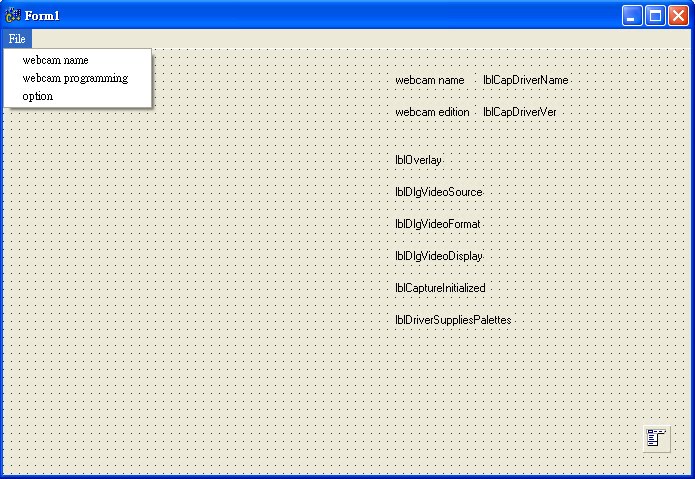Pick option in the File dropdown
This screenshot has height=479, width=695.
[x=78, y=96]
